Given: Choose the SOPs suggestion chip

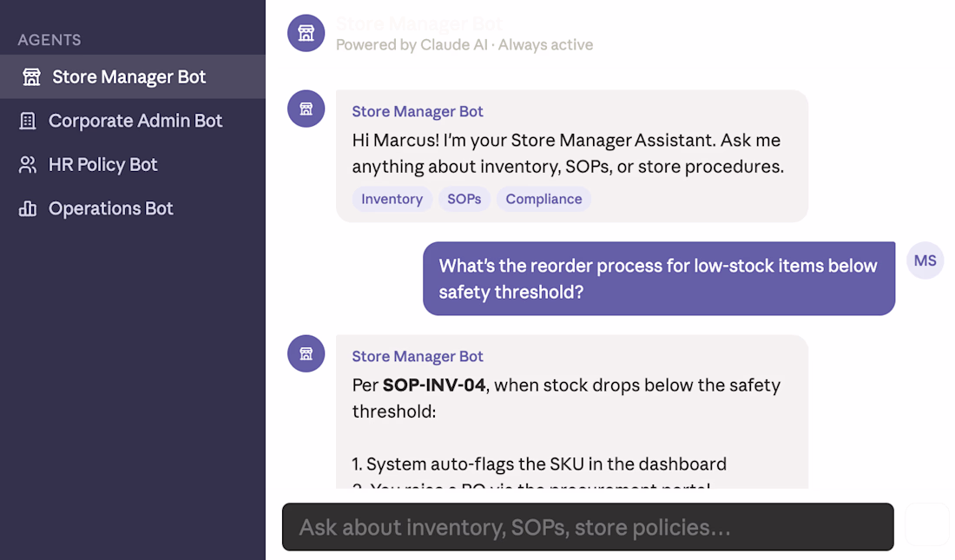Looking at the screenshot, I should (x=464, y=200).
